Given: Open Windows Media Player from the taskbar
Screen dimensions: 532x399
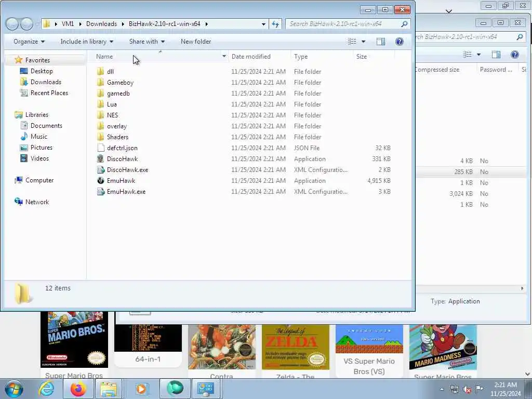Looking at the screenshot, I should [141, 389].
